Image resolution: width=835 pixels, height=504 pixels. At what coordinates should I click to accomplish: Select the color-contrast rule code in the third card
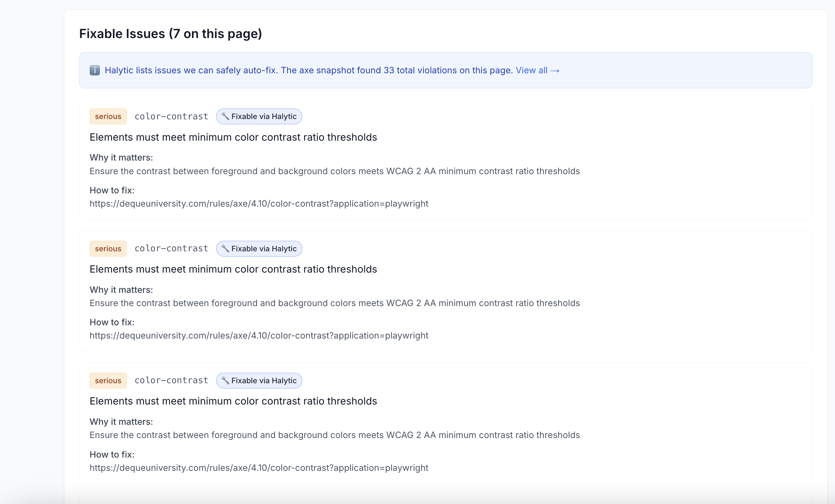click(x=171, y=380)
